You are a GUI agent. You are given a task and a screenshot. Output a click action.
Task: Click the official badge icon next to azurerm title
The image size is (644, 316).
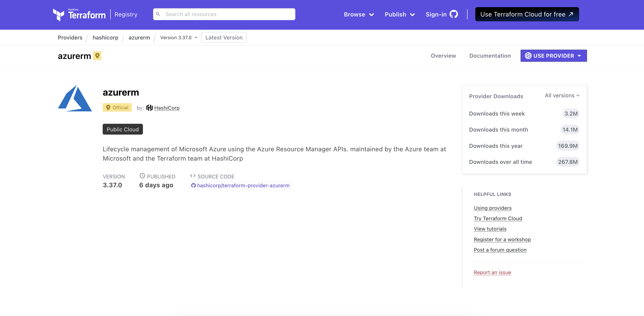[97, 55]
